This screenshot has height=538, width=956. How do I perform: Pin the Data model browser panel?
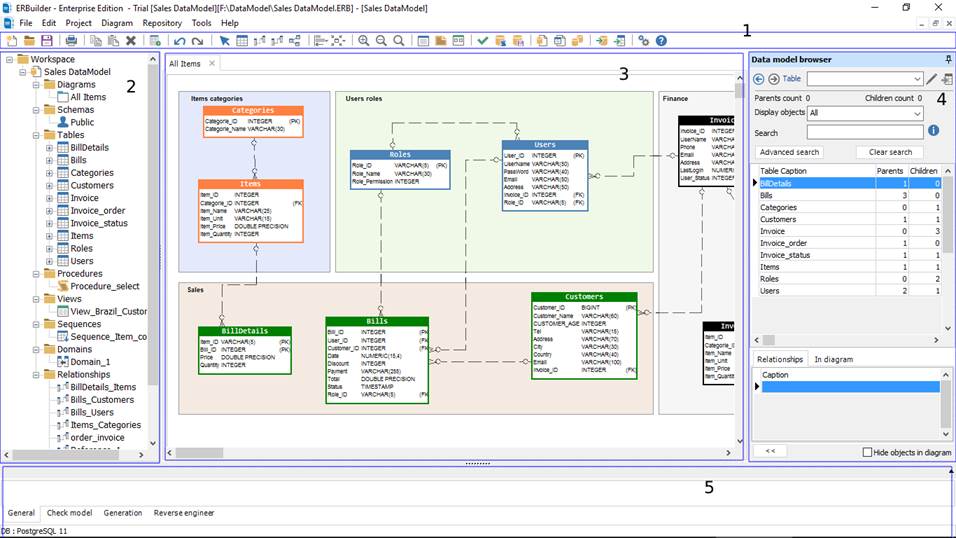coord(947,60)
